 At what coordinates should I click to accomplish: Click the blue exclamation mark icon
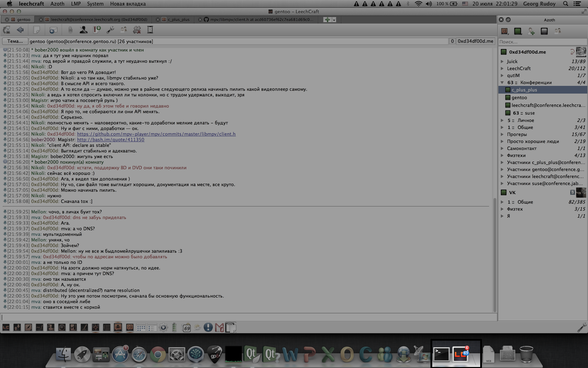coord(208,327)
